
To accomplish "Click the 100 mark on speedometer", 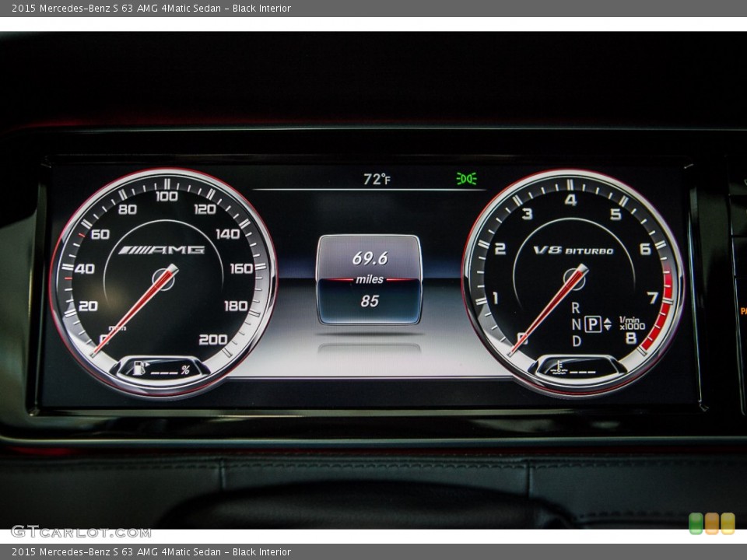I will 167,196.
